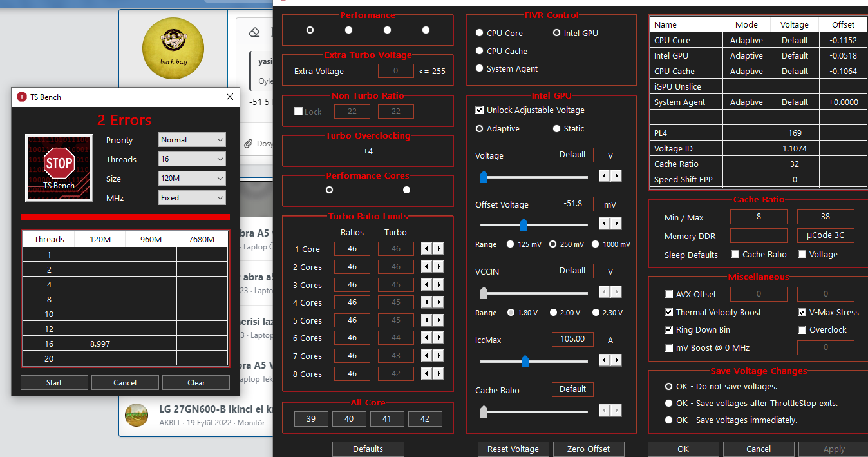868x457 pixels.
Task: Disable Thermal Velocity Boost
Action: (x=669, y=313)
